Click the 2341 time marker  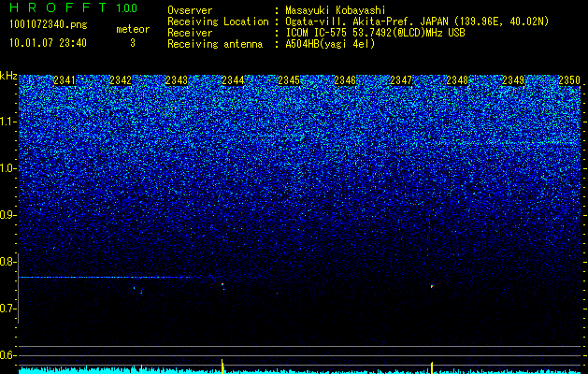pos(65,80)
